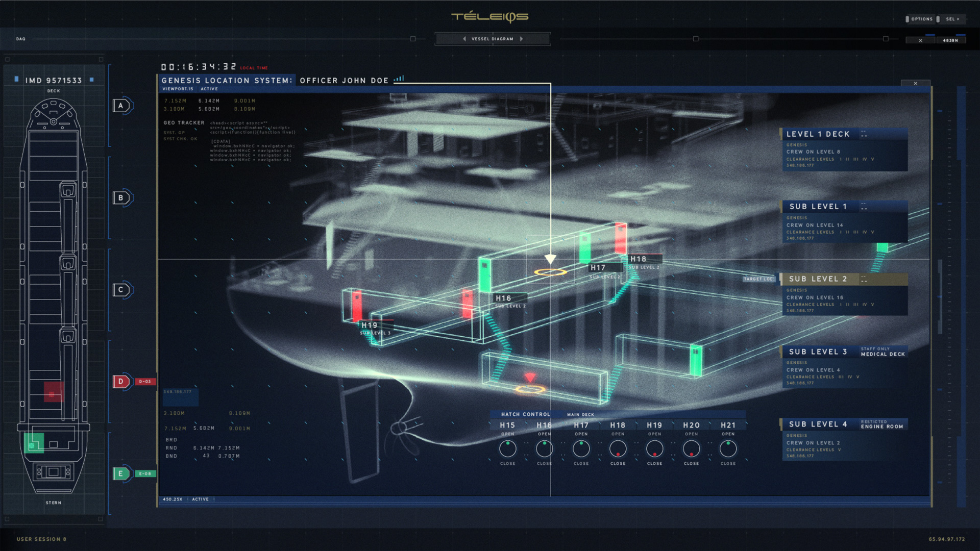Click green highlighted zone on deck plan
The image size is (980, 551).
[x=34, y=443]
